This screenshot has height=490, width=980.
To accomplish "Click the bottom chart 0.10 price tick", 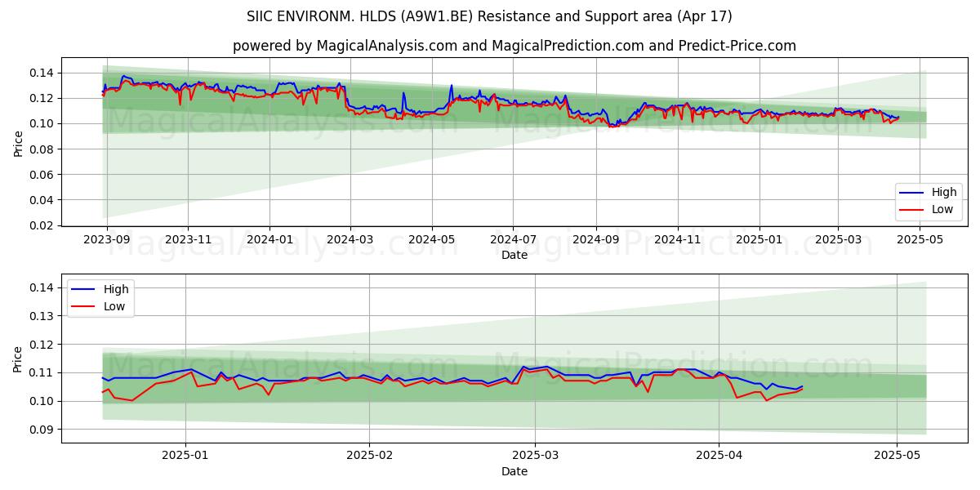I will click(x=42, y=401).
